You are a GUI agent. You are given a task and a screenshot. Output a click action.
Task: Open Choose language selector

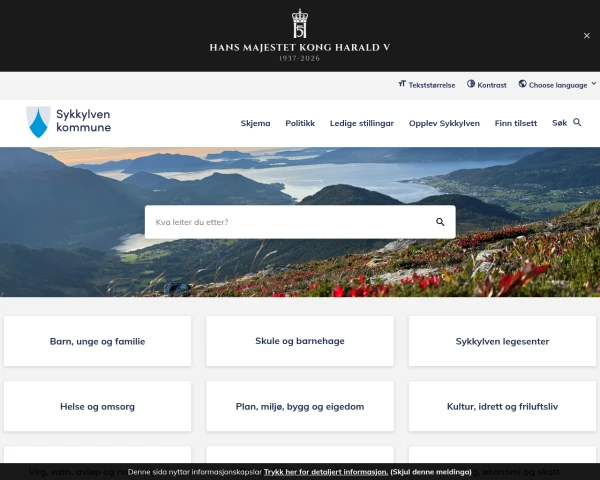(558, 85)
